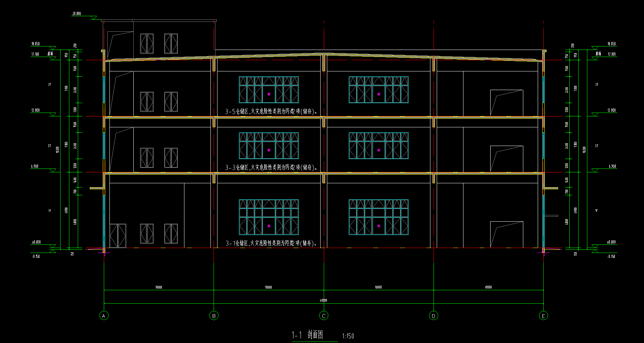Select the grid axis bubble D

(x=434, y=316)
